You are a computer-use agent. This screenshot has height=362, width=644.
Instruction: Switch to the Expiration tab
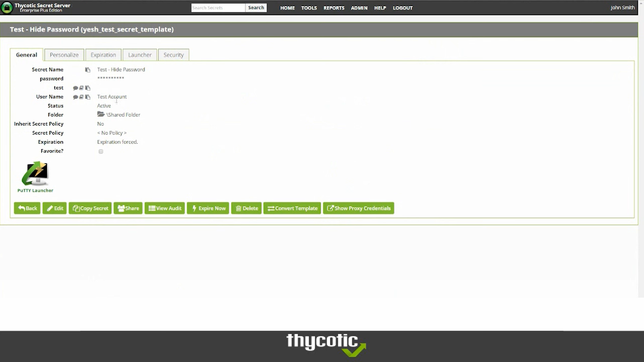(103, 55)
